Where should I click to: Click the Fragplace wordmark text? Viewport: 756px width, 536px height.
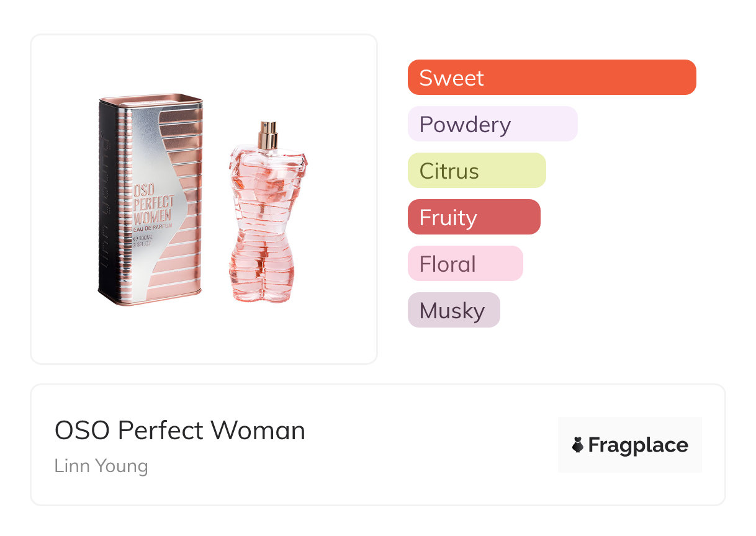tap(637, 445)
